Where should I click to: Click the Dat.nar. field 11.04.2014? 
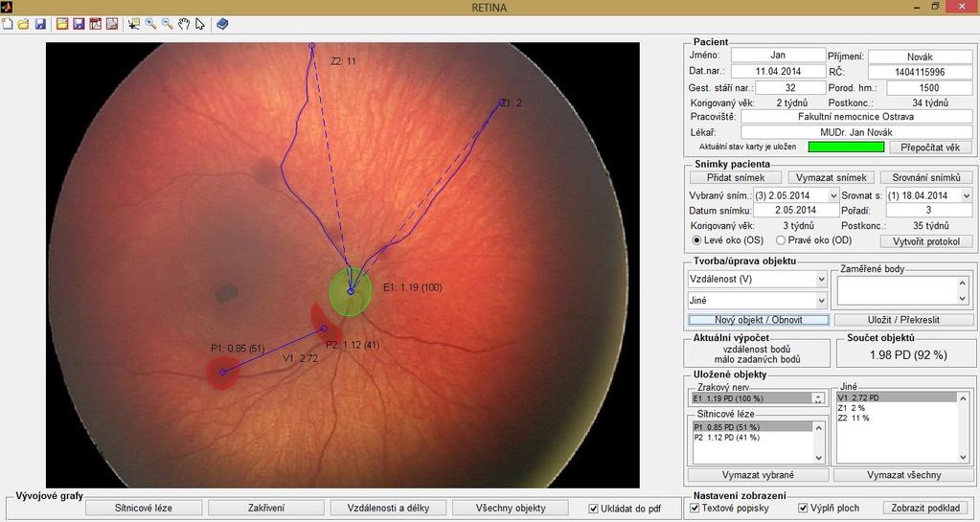click(778, 71)
